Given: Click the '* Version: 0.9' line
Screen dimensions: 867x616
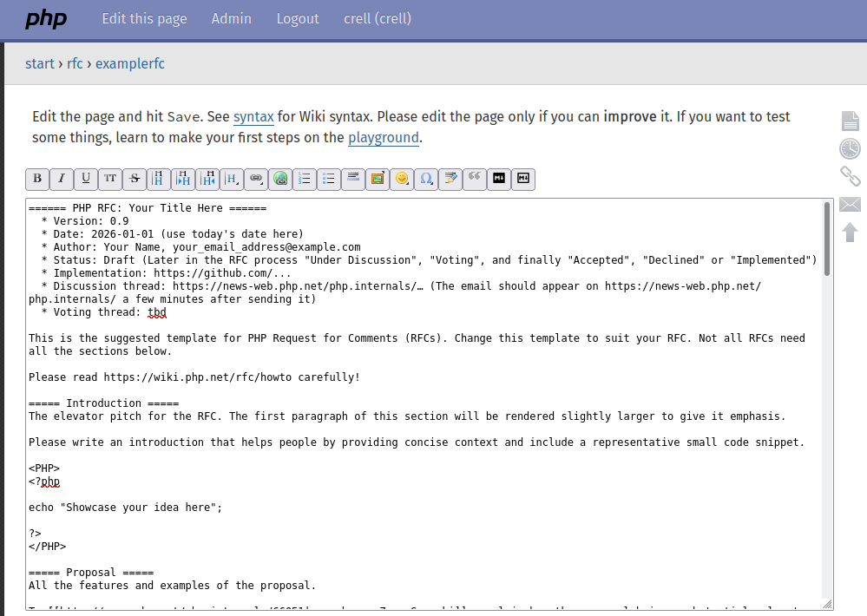Looking at the screenshot, I should (x=84, y=221).
